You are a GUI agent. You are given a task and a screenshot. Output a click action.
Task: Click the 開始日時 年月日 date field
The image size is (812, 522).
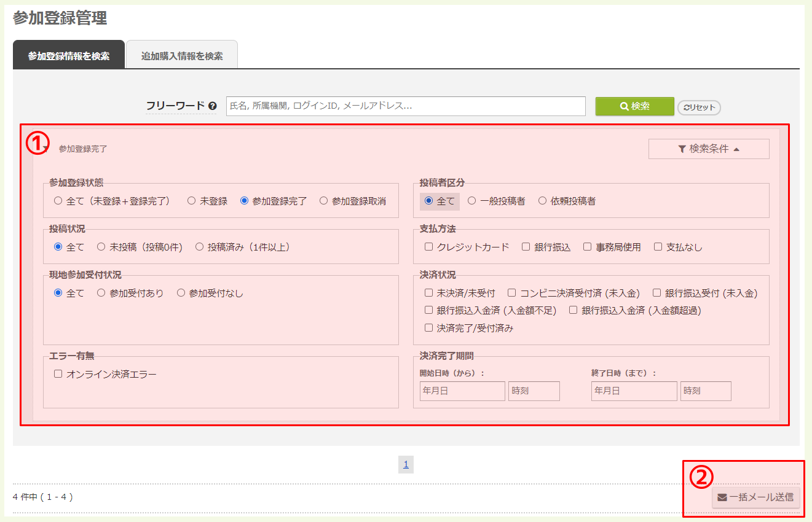(462, 391)
